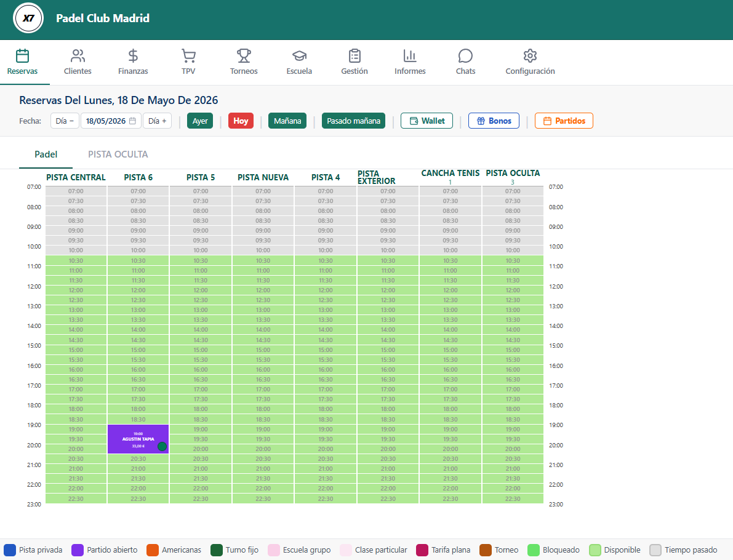
Task: Click Partido abierto purple legend swatch
Action: pyautogui.click(x=78, y=550)
